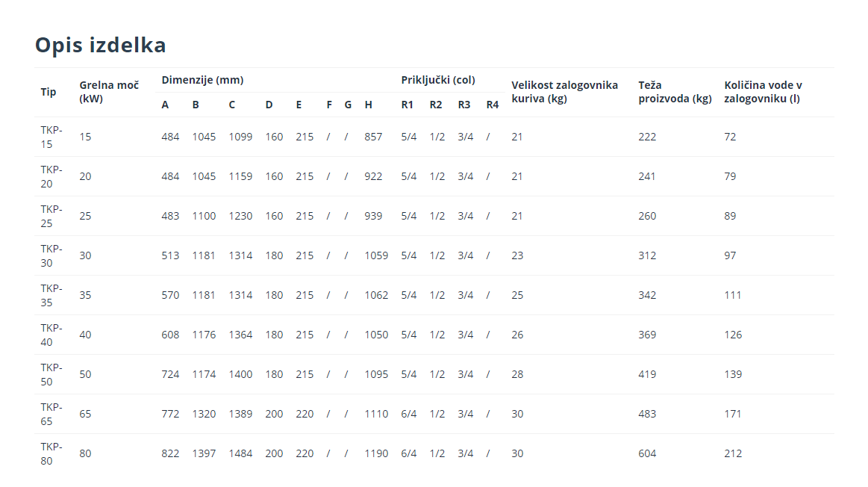Select the Priključki (col) header
Screen dimensions: 868x487
438,80
